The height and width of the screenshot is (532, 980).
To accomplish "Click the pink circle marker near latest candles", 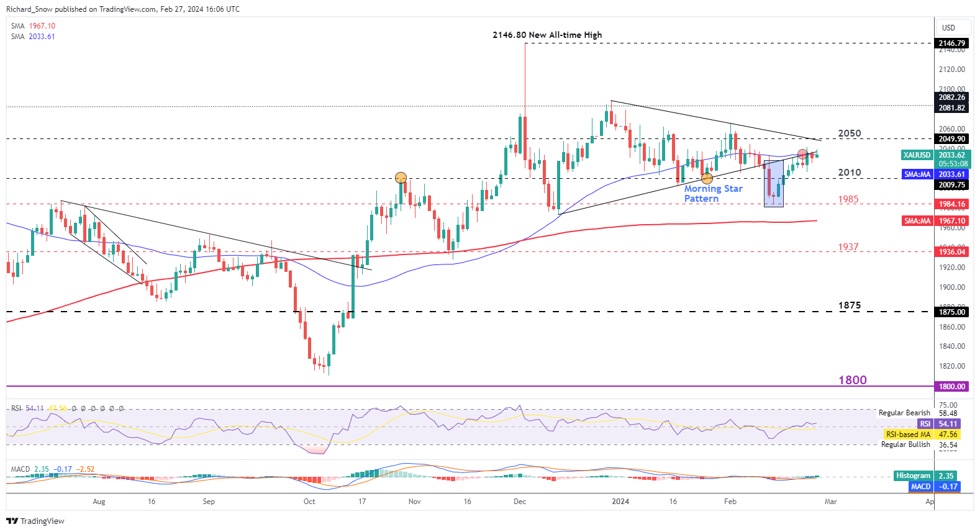I will tap(802, 153).
